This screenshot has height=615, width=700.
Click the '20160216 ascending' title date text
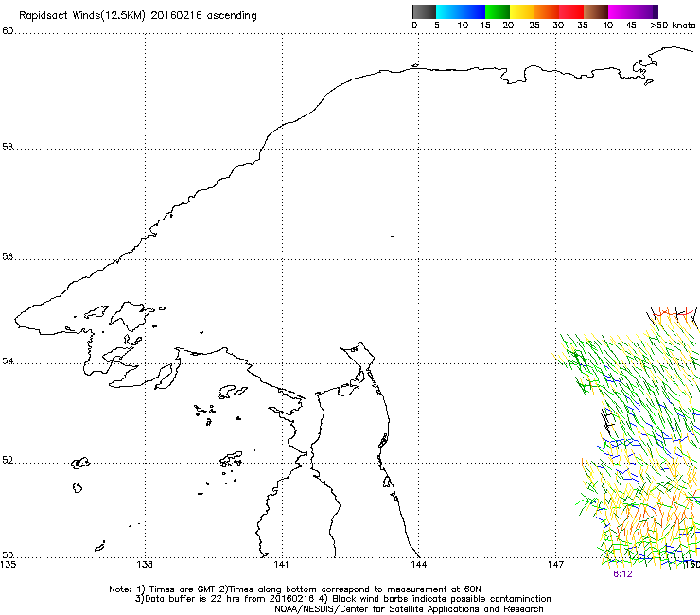coord(204,16)
